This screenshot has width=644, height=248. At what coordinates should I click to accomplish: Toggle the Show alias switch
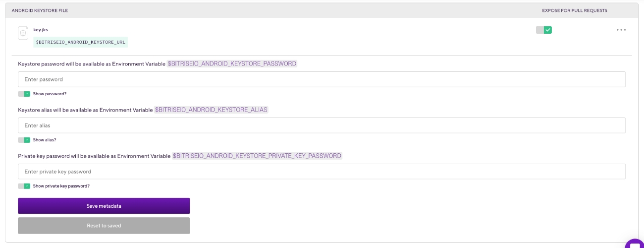tap(24, 140)
